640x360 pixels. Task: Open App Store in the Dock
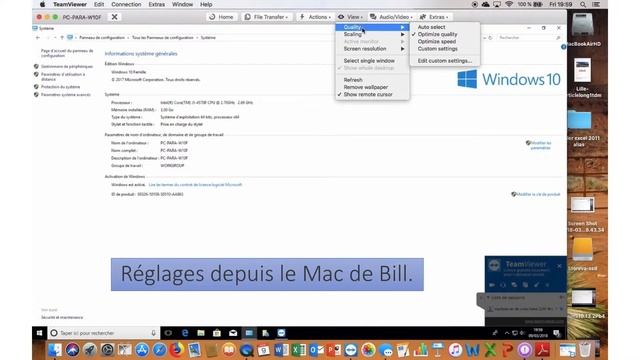point(142,350)
